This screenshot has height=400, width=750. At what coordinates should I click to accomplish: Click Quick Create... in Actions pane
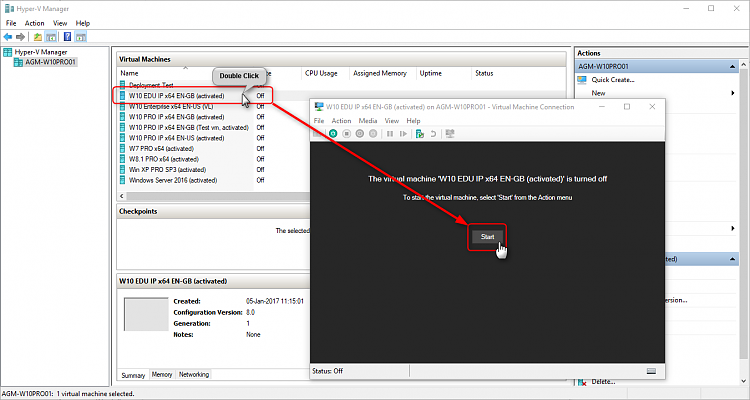click(x=613, y=80)
